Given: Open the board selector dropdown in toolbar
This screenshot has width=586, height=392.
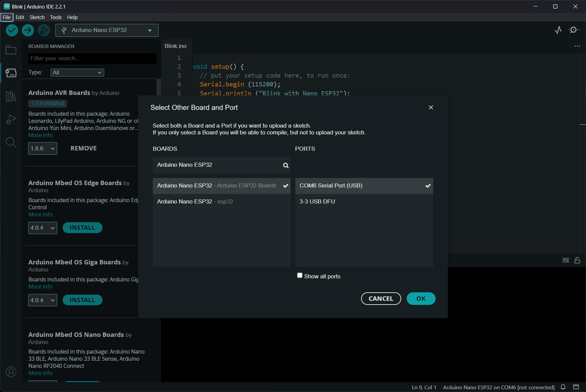Looking at the screenshot, I should coord(107,30).
